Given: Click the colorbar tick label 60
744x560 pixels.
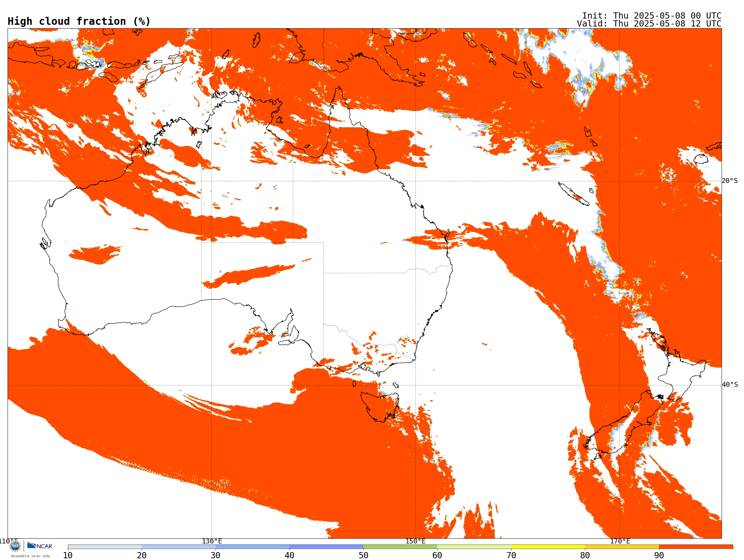Looking at the screenshot, I should tap(437, 555).
